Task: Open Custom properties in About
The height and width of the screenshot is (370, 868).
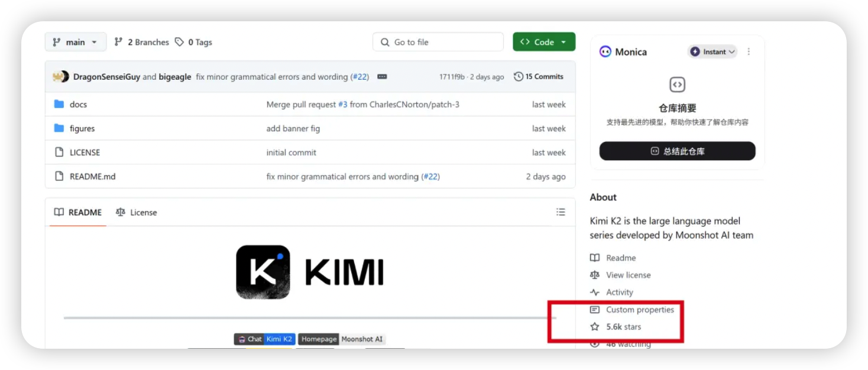Action: pyautogui.click(x=632, y=309)
